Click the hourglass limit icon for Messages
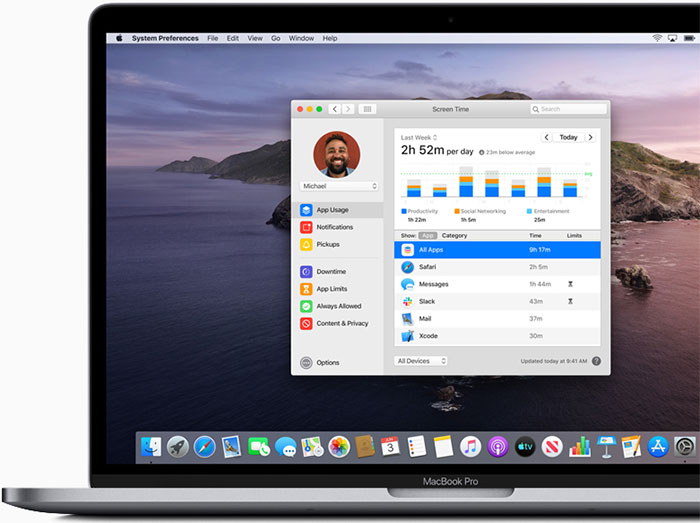The width and height of the screenshot is (700, 523). click(x=570, y=284)
